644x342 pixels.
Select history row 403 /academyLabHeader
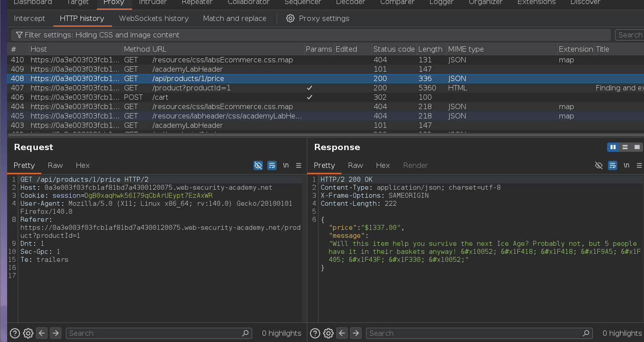tap(326, 125)
